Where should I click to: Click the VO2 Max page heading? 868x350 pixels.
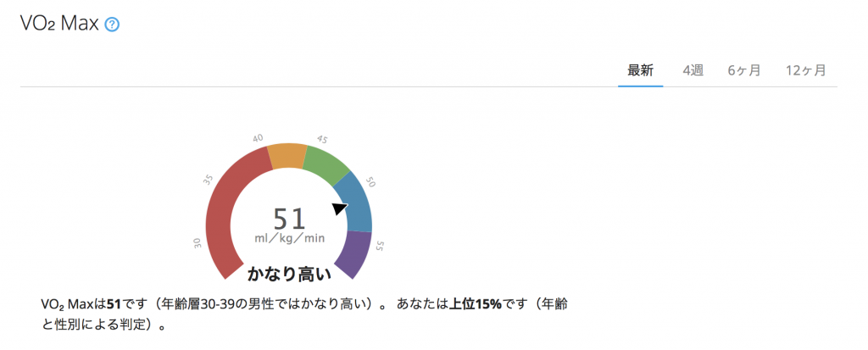(x=59, y=24)
